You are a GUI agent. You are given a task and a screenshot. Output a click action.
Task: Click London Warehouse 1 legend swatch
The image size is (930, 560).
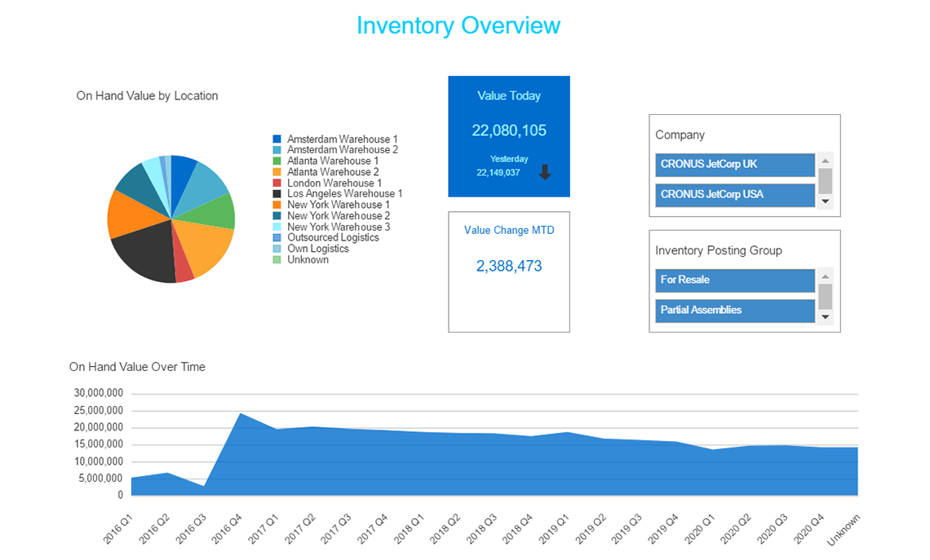click(x=277, y=183)
